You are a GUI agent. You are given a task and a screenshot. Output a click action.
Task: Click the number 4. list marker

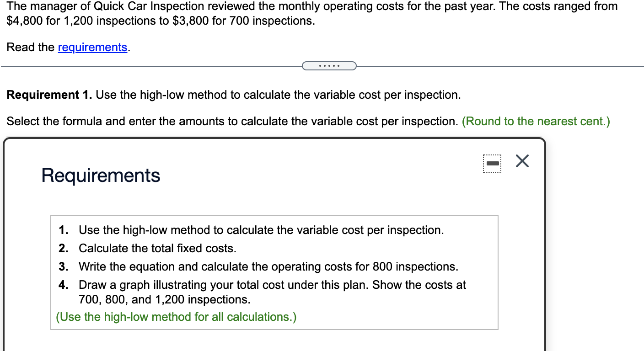click(x=64, y=285)
